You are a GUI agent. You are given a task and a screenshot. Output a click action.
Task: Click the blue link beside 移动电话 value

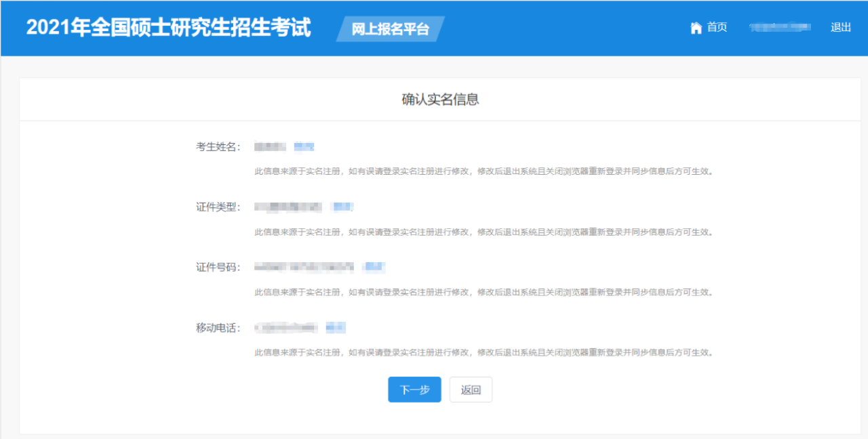(x=336, y=328)
